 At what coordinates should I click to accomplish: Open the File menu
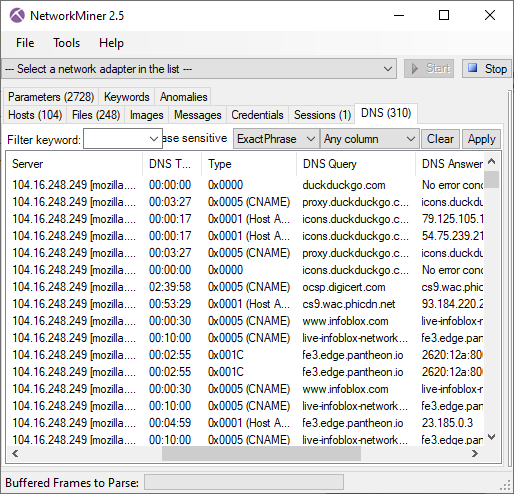[25, 43]
